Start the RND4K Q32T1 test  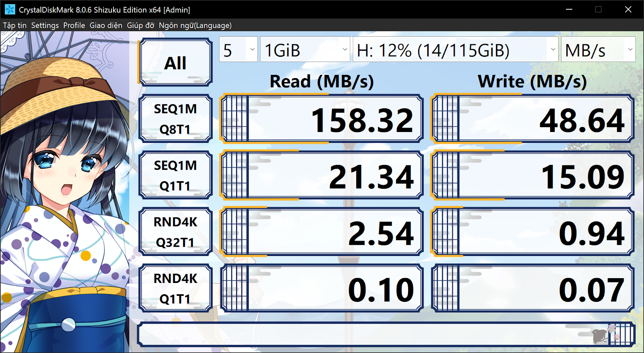(175, 232)
